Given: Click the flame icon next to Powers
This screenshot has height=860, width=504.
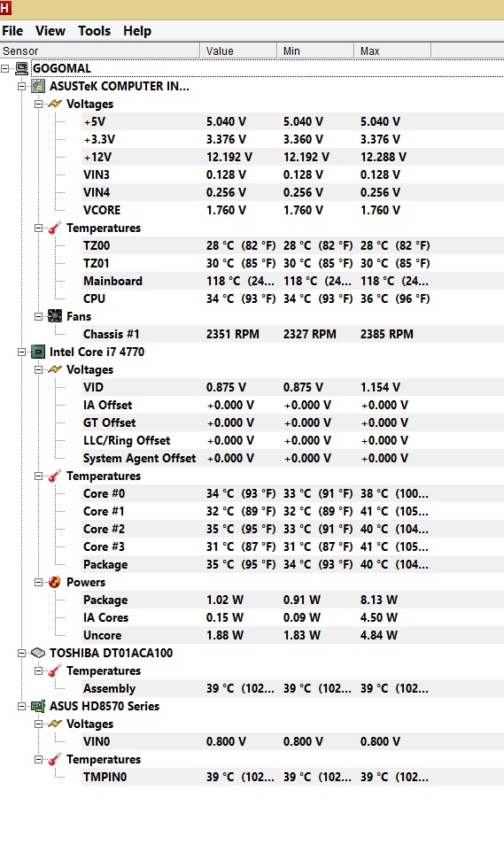Looking at the screenshot, I should [x=55, y=583].
